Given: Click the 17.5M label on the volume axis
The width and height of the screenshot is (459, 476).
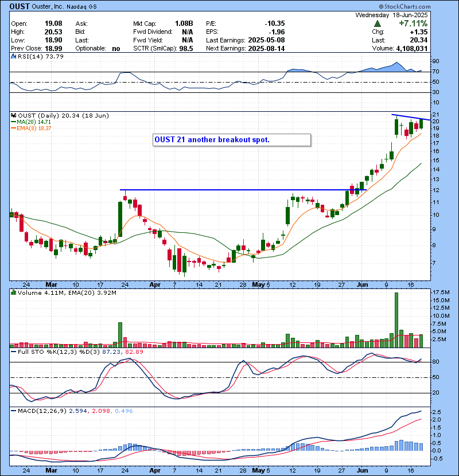Looking at the screenshot, I should coord(441,292).
